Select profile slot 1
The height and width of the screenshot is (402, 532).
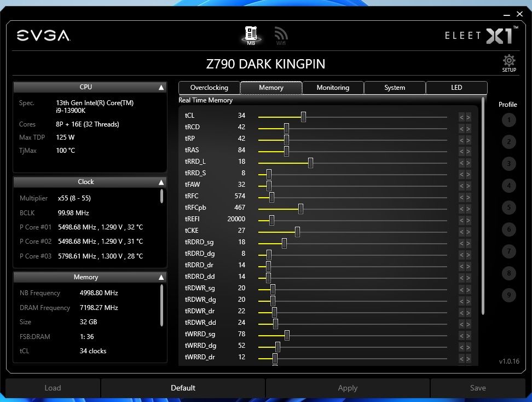(508, 120)
